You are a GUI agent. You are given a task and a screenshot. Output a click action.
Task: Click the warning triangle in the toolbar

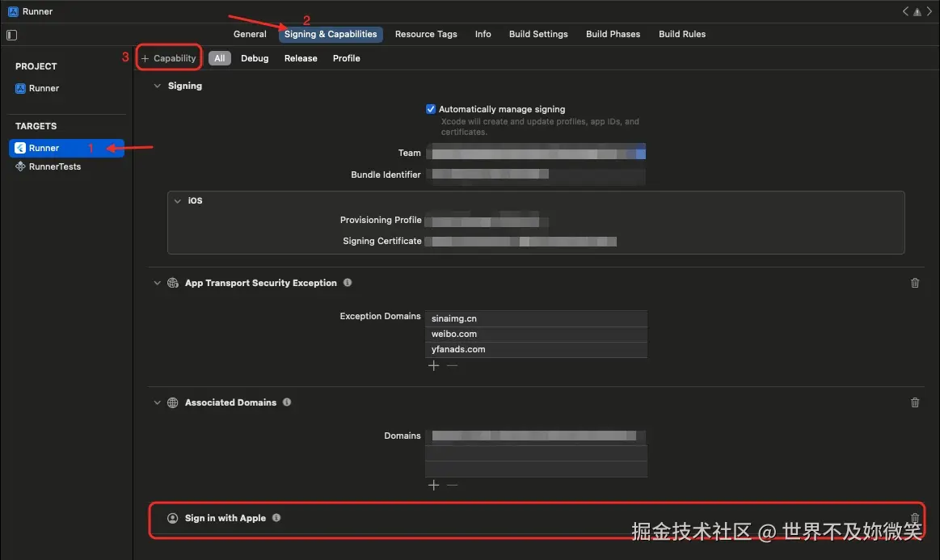point(917,11)
